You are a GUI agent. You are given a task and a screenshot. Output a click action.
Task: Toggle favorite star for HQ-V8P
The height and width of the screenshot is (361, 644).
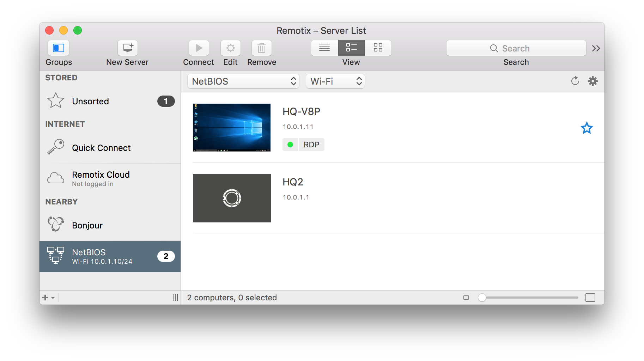587,128
